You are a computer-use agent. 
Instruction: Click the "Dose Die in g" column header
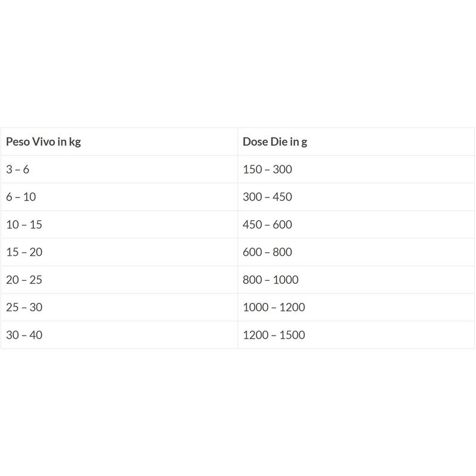(275, 142)
